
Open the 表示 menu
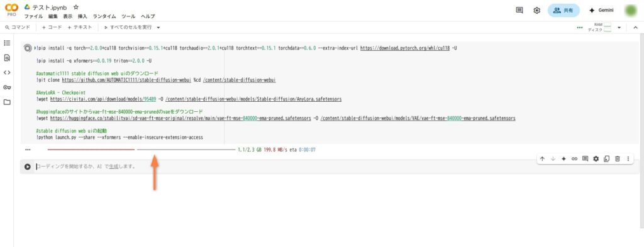click(68, 16)
